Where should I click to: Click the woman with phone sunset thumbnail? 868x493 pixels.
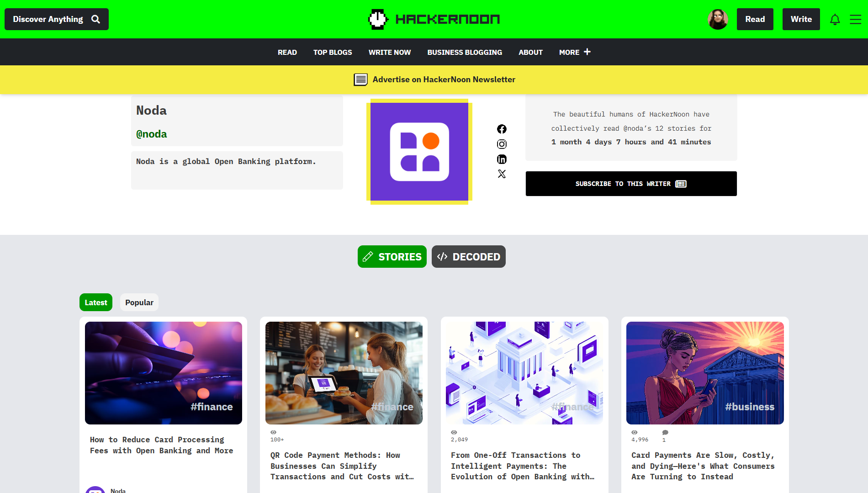tap(705, 373)
